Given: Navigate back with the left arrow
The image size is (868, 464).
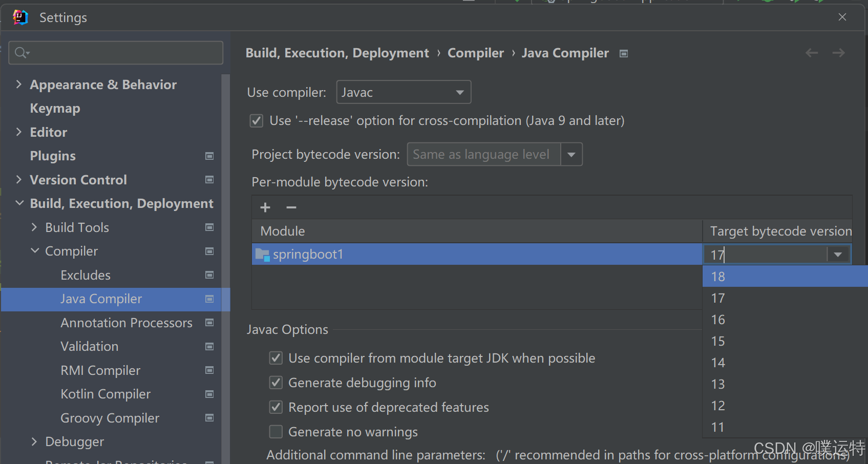Looking at the screenshot, I should pyautogui.click(x=812, y=53).
